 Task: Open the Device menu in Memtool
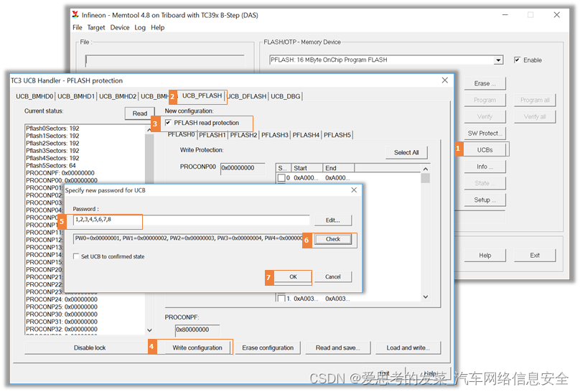tap(120, 27)
